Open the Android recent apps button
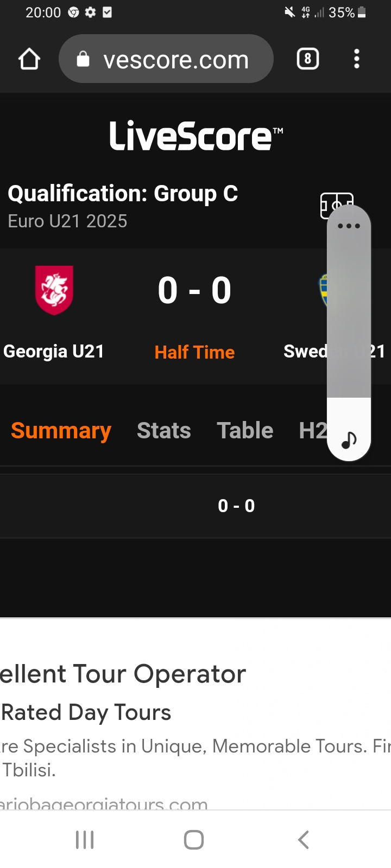 (x=85, y=840)
